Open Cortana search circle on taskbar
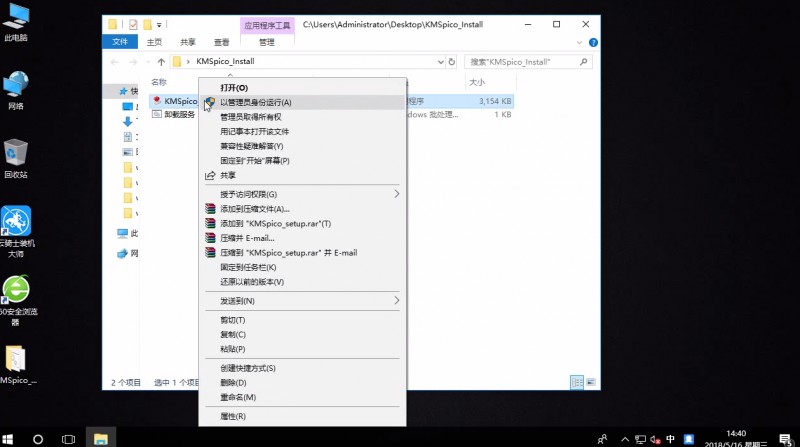Image resolution: width=800 pixels, height=447 pixels. pyautogui.click(x=38, y=439)
